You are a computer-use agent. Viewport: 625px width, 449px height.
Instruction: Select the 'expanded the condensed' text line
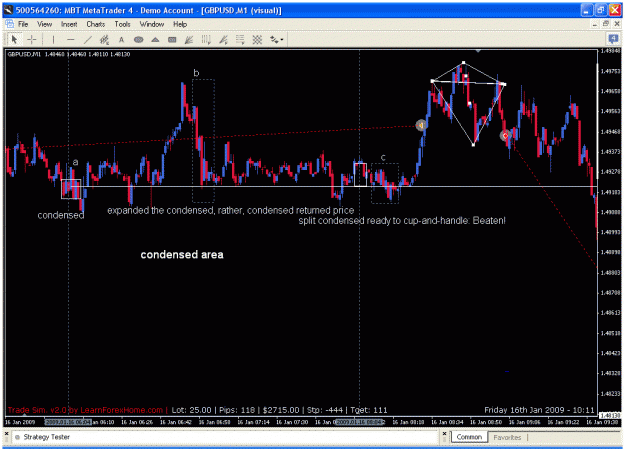point(230,210)
